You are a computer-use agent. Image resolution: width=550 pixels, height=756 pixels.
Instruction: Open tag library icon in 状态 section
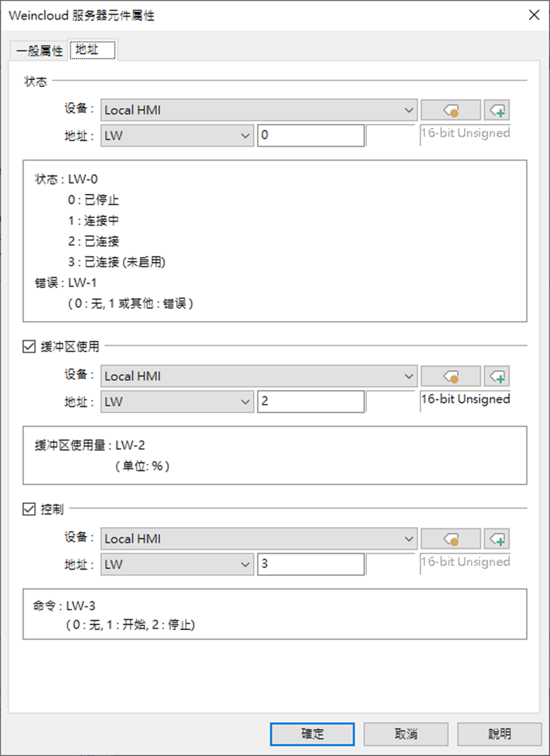point(451,110)
